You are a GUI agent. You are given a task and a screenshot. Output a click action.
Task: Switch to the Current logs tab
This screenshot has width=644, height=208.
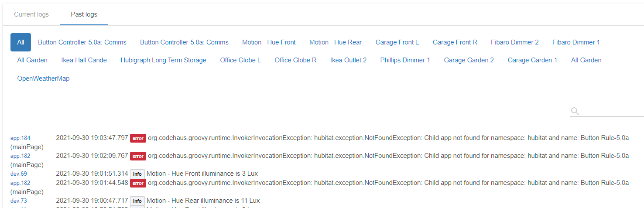(x=31, y=14)
